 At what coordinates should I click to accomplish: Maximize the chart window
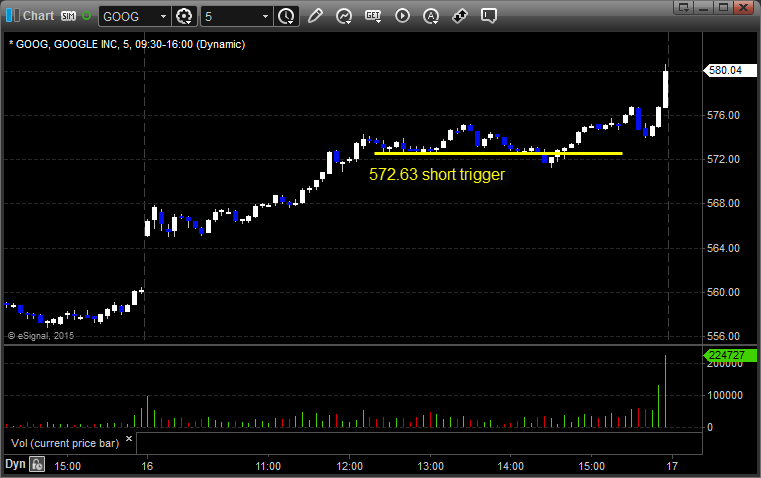pos(724,7)
